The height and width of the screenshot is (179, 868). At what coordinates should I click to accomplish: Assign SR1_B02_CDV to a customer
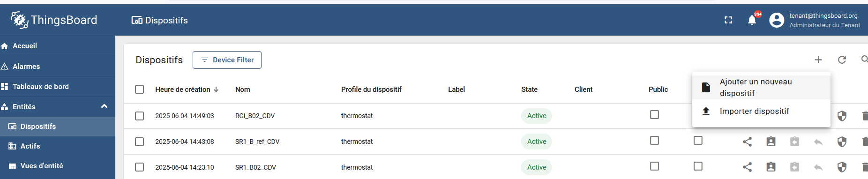[x=771, y=167]
